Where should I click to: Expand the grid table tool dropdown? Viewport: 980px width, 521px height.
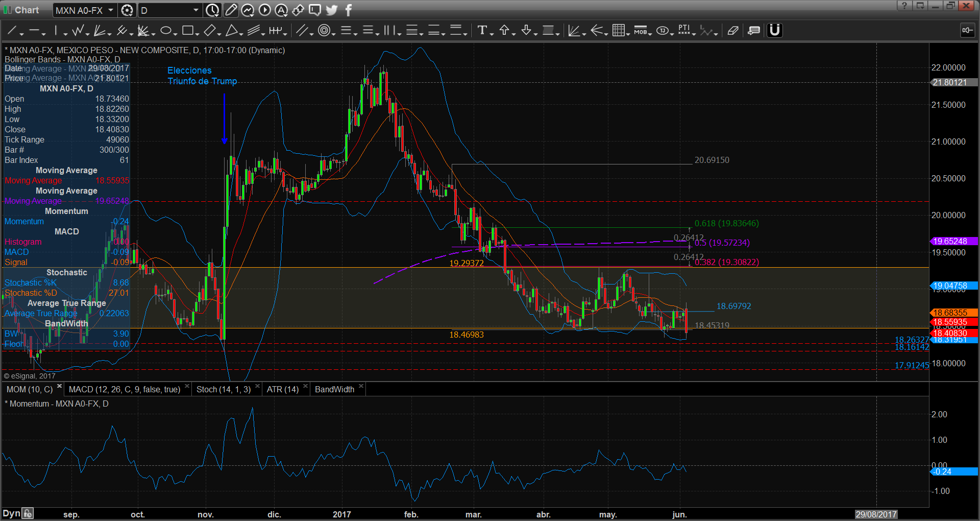628,34
